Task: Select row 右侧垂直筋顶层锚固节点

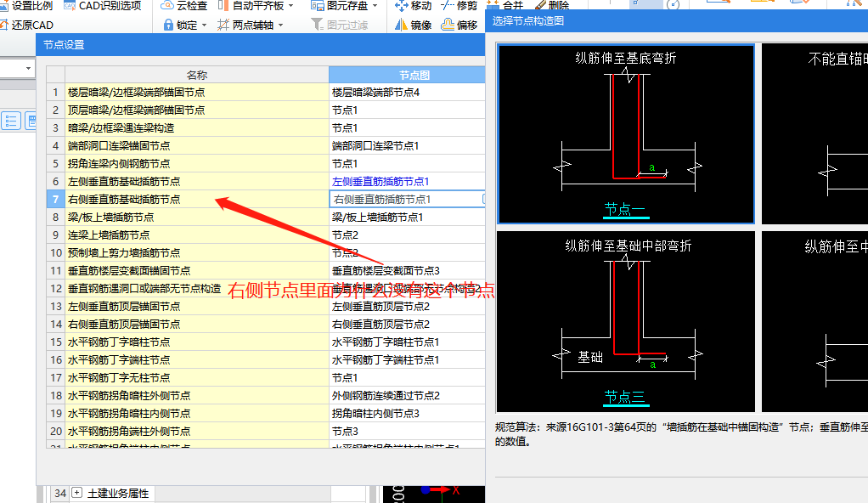Action: [x=196, y=324]
